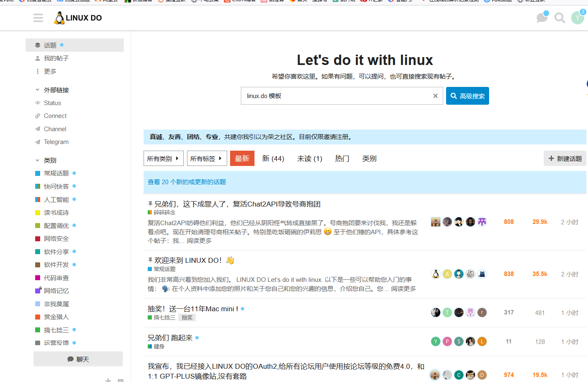The image size is (588, 382).
Task: Open the chat bubble icon in header
Action: 542,18
